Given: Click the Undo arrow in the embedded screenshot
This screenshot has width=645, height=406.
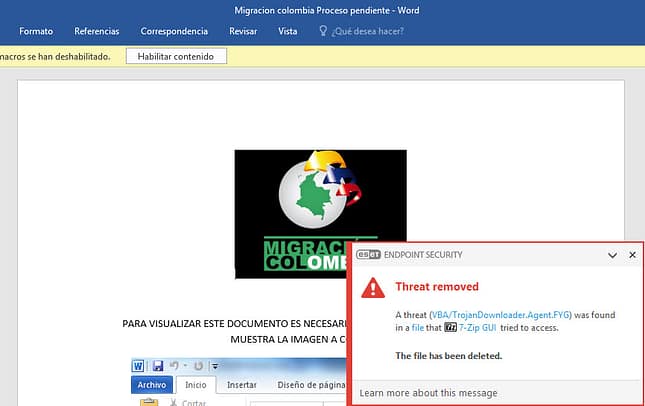Looking at the screenshot, I should point(174,366).
